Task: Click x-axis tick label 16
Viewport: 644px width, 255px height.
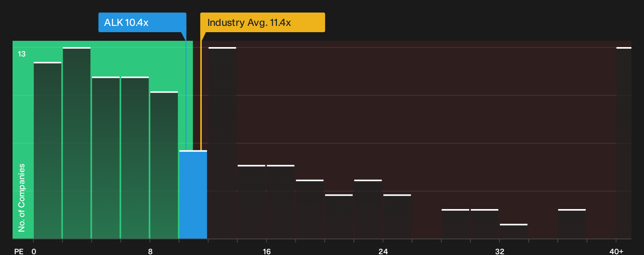Action: [x=267, y=251]
